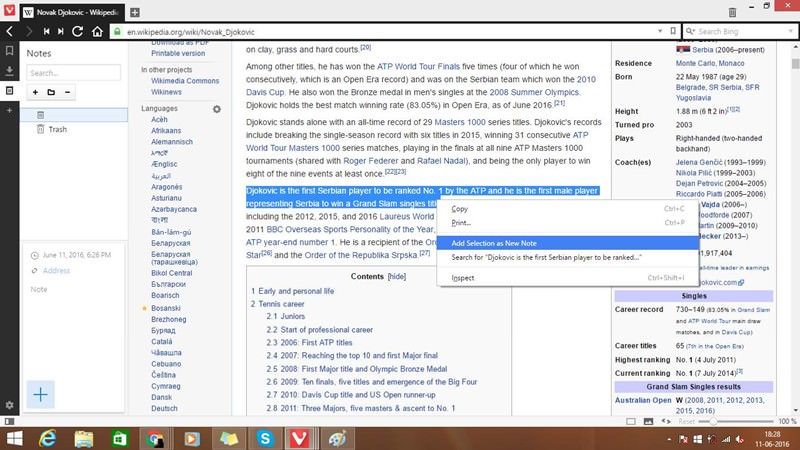This screenshot has height=450, width=800.
Task: Add a web panel with plus icon
Action: tap(9, 110)
